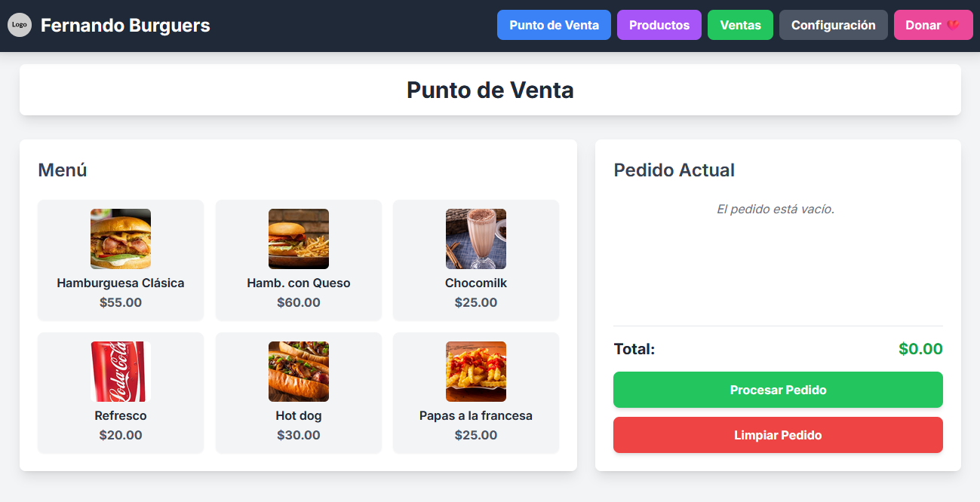Click the Pedido Actual panel heading

674,170
